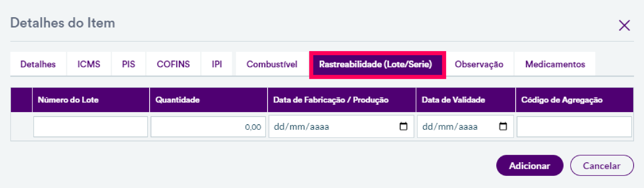The height and width of the screenshot is (188, 644).
Task: Select the Rastreabilidade (Lote/Serie) tab
Action: pos(376,64)
